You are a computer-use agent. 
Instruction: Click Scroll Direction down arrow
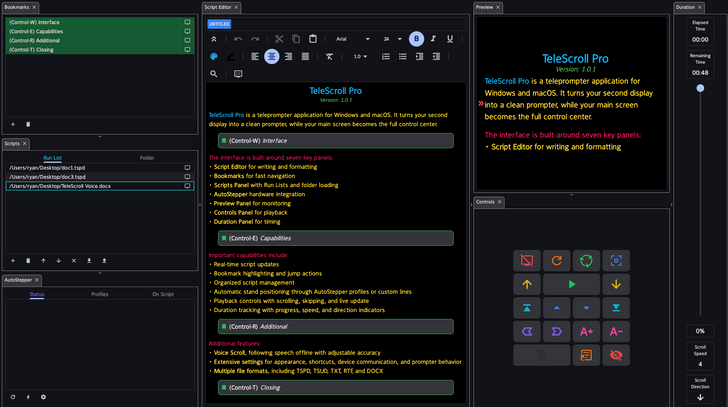[700, 398]
